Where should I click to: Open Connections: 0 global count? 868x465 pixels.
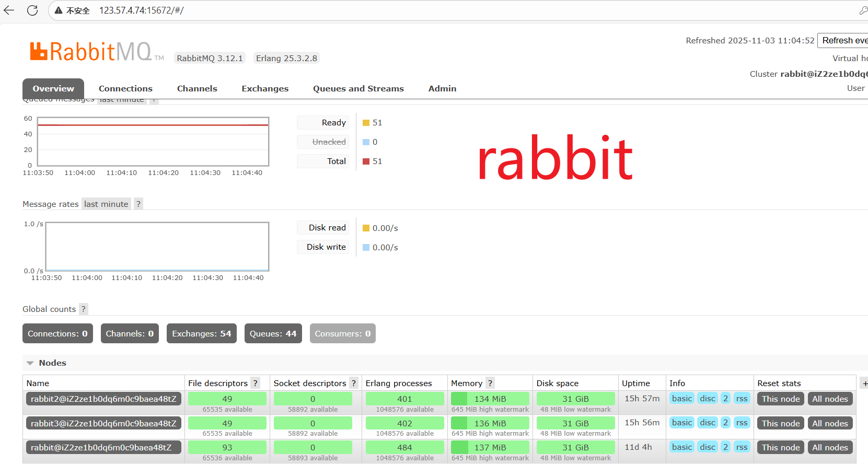[x=57, y=333]
